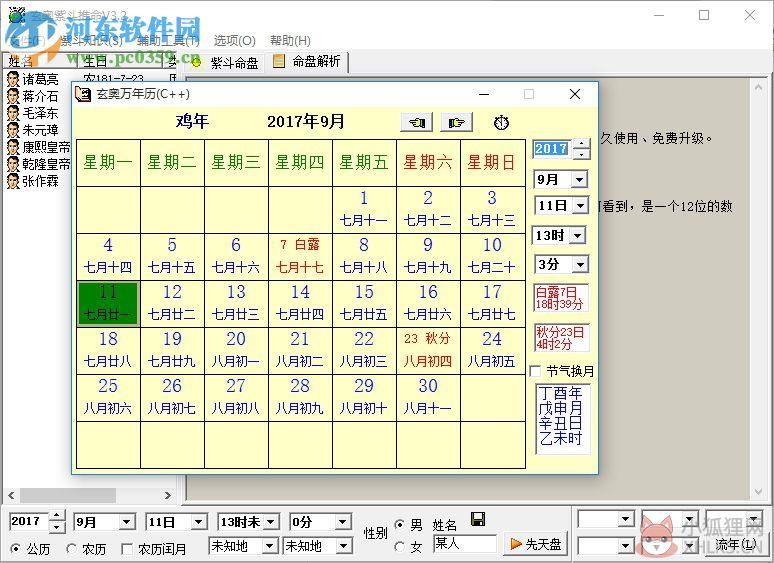Click the 秋分23日 4时2分 solar term box
Screen dimensions: 774x563
(561, 338)
